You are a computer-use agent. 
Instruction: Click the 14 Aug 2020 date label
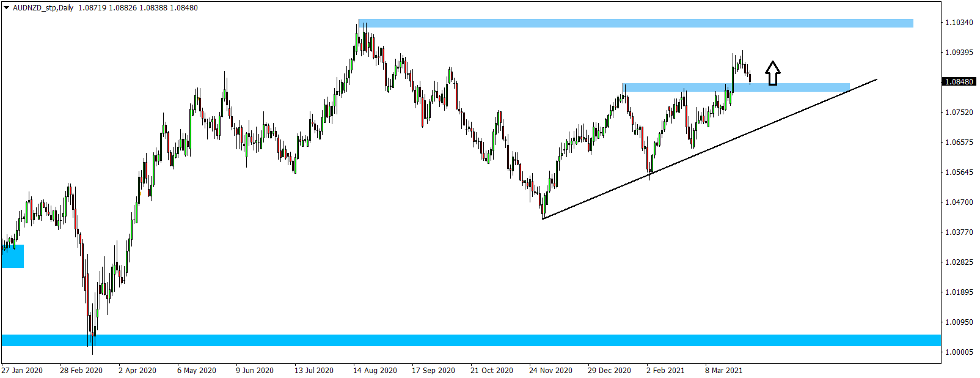(x=375, y=371)
